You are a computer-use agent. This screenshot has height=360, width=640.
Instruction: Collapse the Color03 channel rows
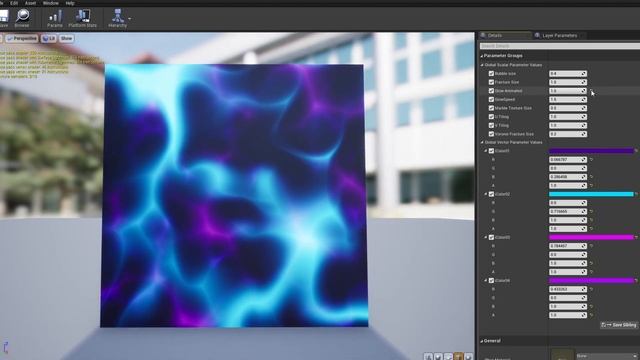[486, 237]
